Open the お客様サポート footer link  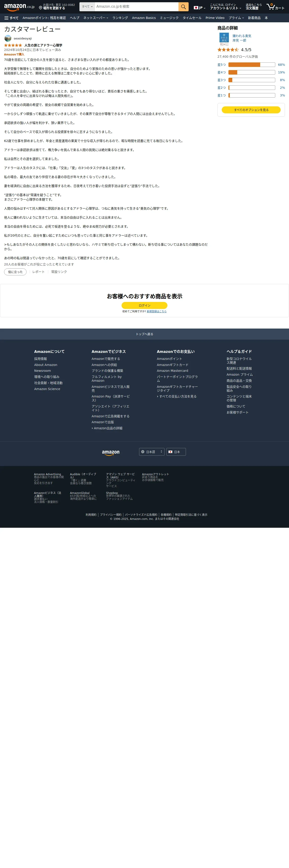click(237, 412)
